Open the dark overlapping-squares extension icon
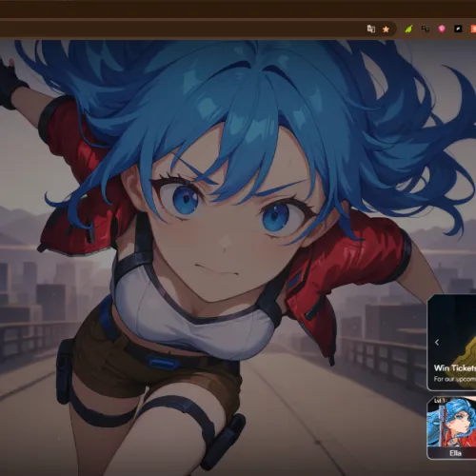Screen dimensions: 476x476 click(426, 30)
